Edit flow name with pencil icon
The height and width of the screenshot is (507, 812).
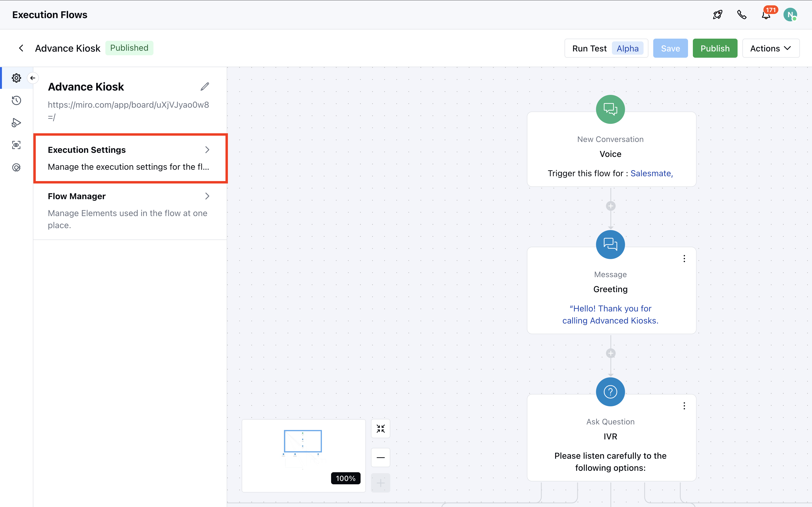pyautogui.click(x=205, y=86)
